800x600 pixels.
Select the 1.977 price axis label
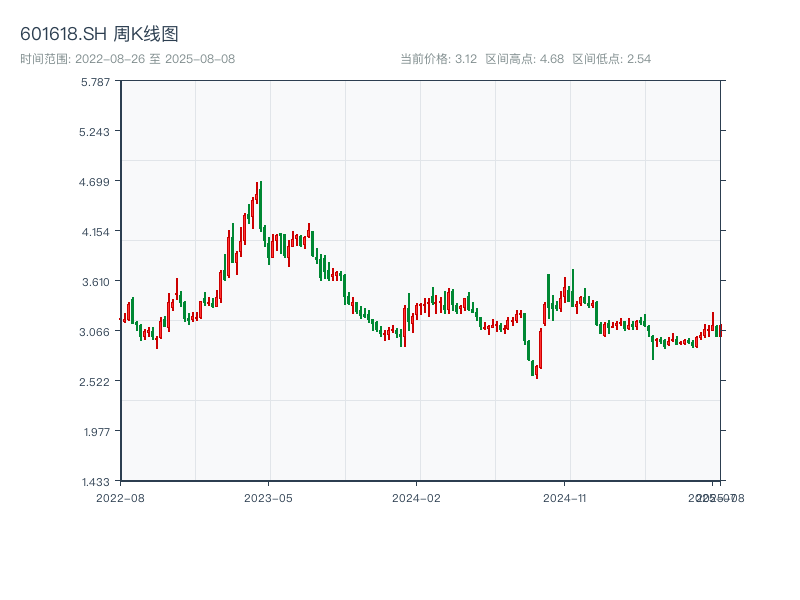96,432
